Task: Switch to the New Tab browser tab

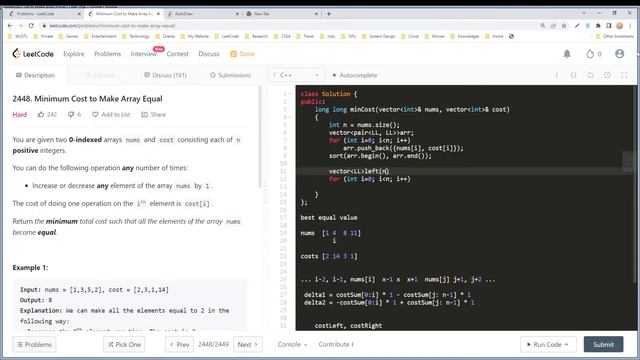Action: click(x=282, y=14)
